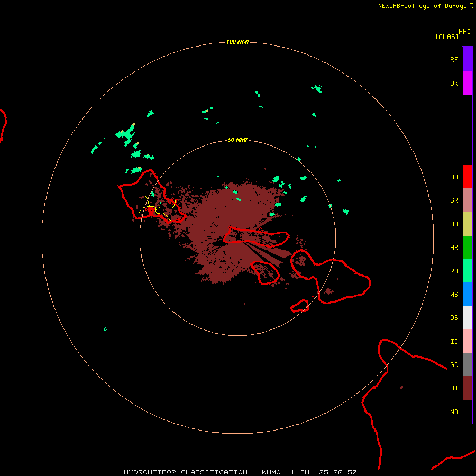
Task: Click the light pink IC swatch
Action: [467, 341]
